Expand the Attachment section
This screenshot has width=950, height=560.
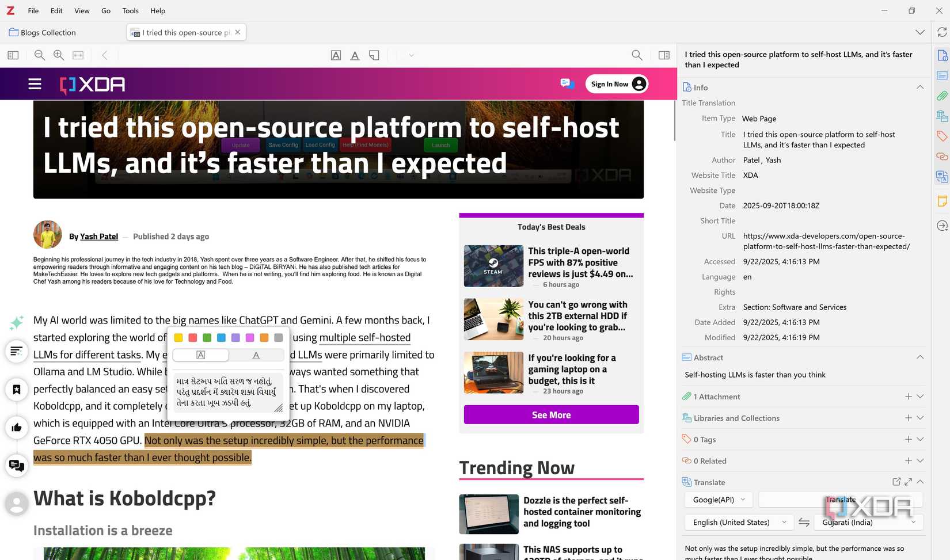coord(920,396)
